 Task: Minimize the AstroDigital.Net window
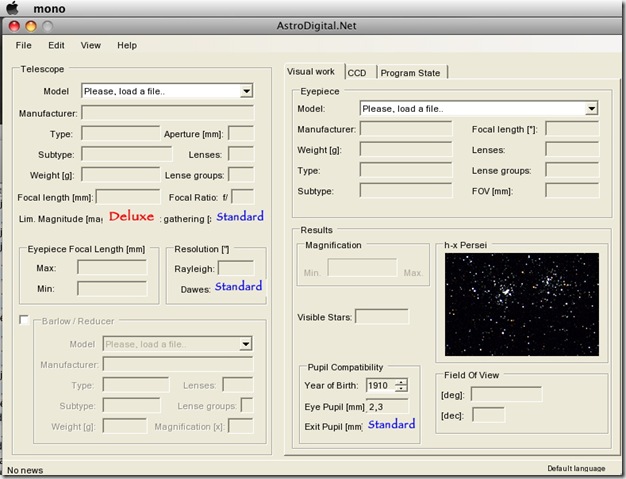[31, 26]
